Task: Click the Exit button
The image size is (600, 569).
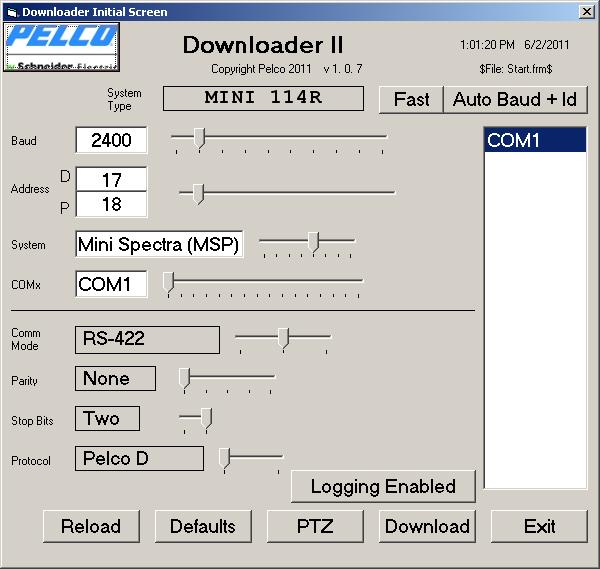Action: [x=539, y=526]
